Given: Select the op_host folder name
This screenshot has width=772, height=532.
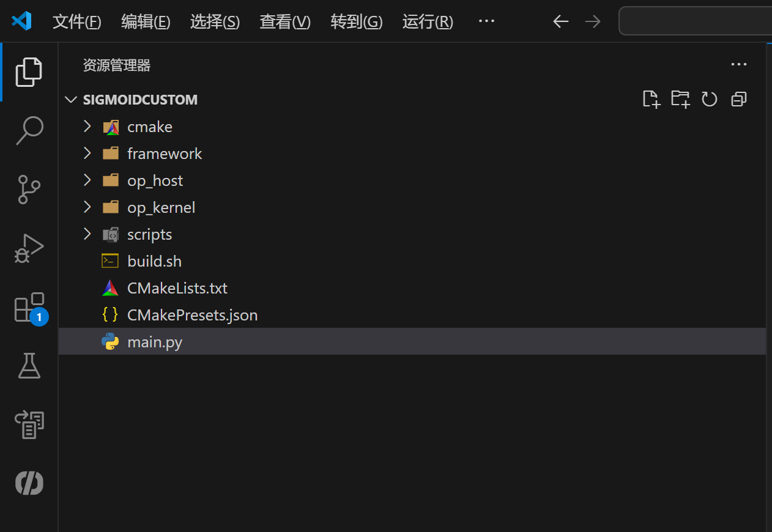Looking at the screenshot, I should (x=155, y=181).
